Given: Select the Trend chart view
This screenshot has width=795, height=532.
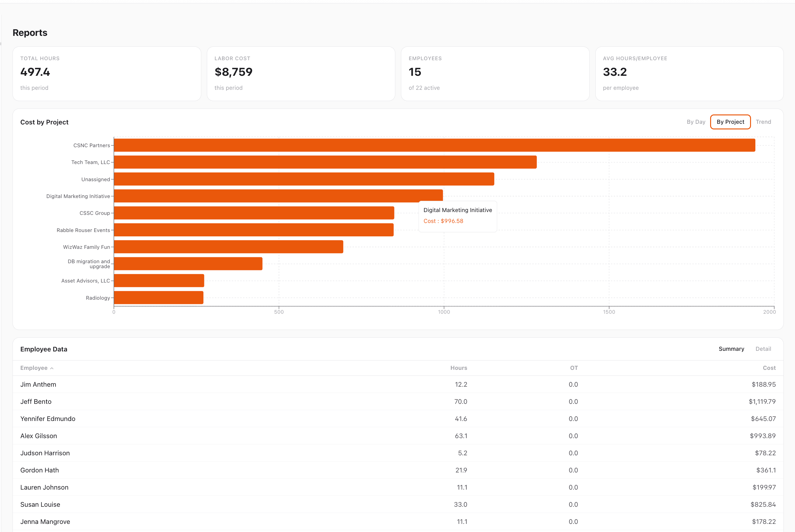Looking at the screenshot, I should [763, 122].
